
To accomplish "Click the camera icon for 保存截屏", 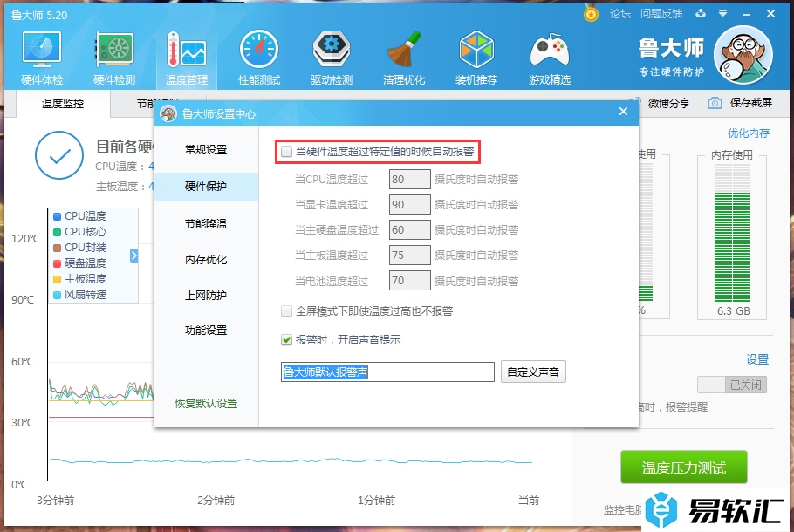I will (715, 103).
